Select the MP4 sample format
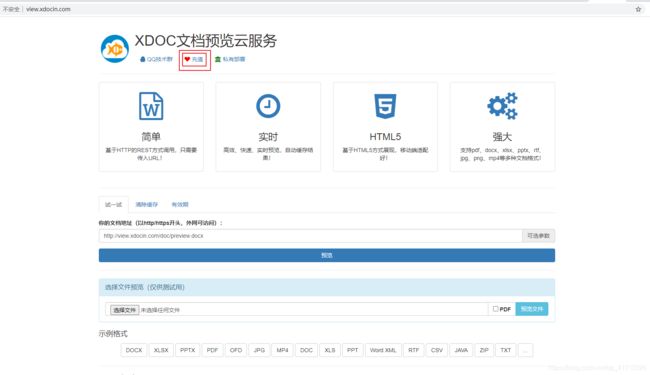 pos(282,350)
